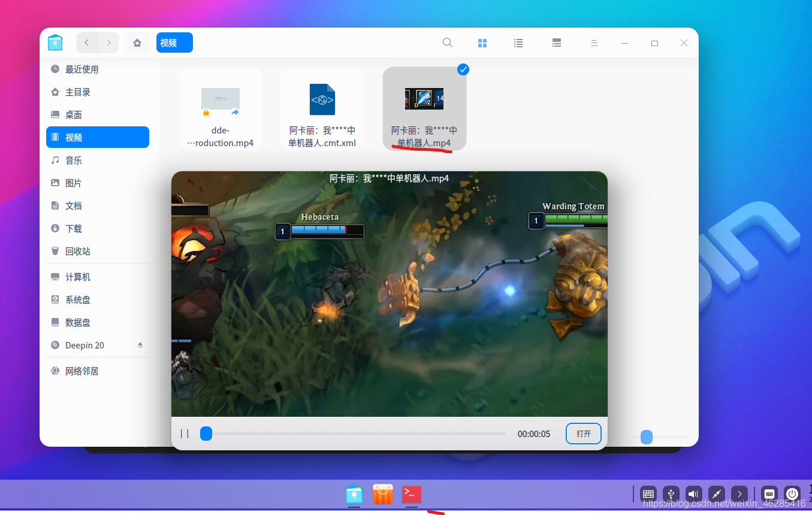Click the 打开 button
Image resolution: width=812 pixels, height=515 pixels.
(584, 434)
